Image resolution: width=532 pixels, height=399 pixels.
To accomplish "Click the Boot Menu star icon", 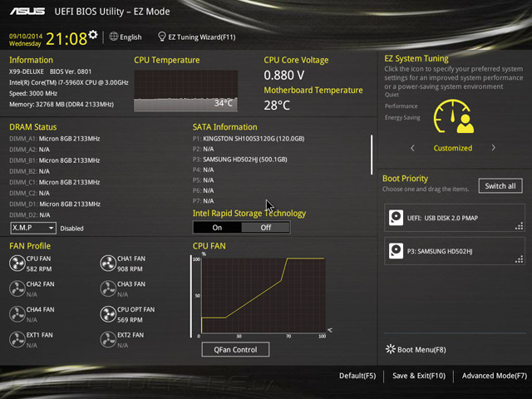I will click(391, 349).
